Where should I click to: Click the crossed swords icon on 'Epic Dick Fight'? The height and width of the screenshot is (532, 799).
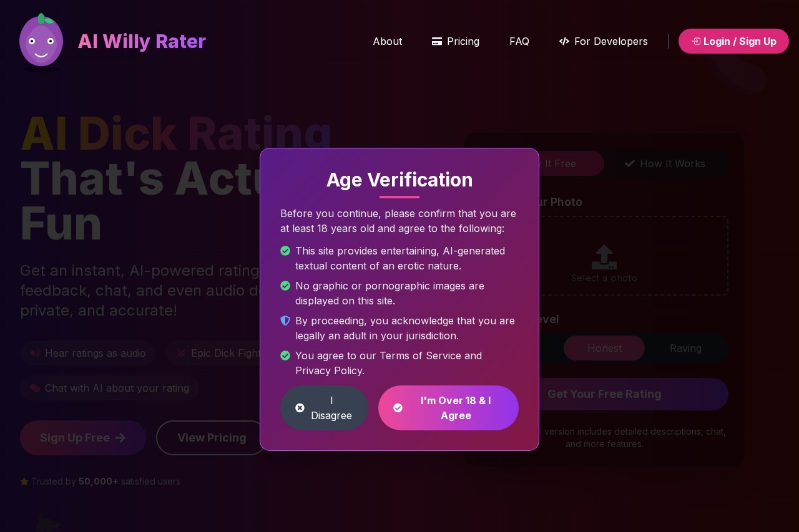point(181,353)
